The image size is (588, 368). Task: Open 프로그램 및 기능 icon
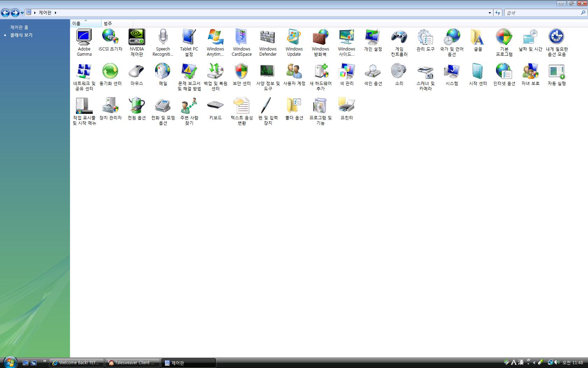[320, 106]
